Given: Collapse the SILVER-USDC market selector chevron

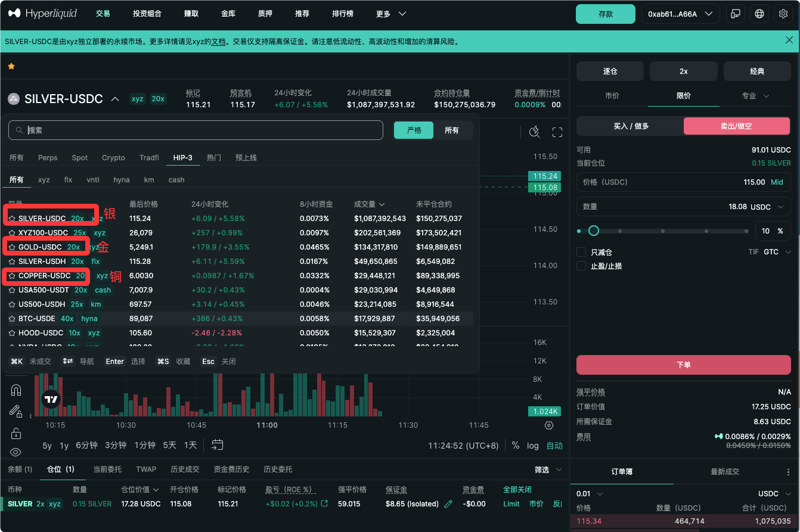Looking at the screenshot, I should 114,99.
